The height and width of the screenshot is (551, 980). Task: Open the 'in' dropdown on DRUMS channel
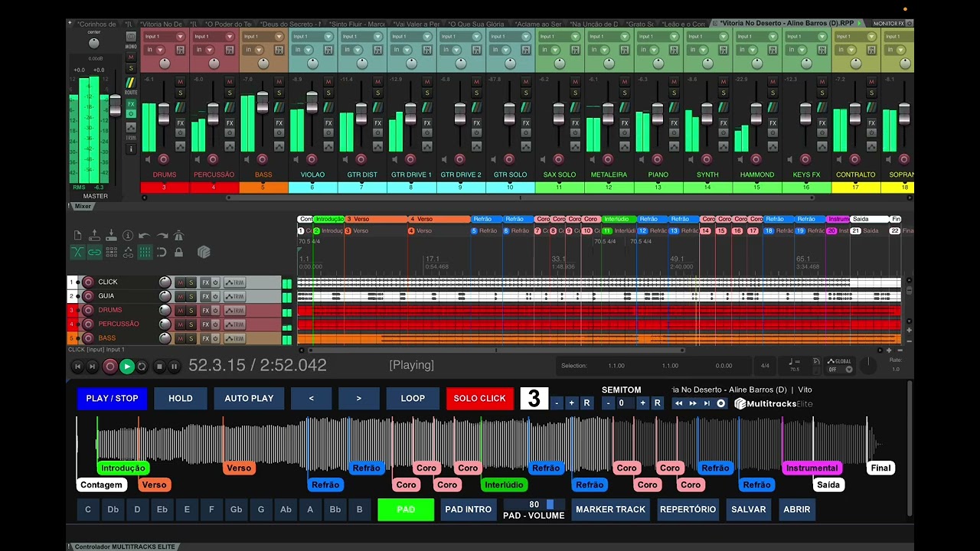(154, 50)
